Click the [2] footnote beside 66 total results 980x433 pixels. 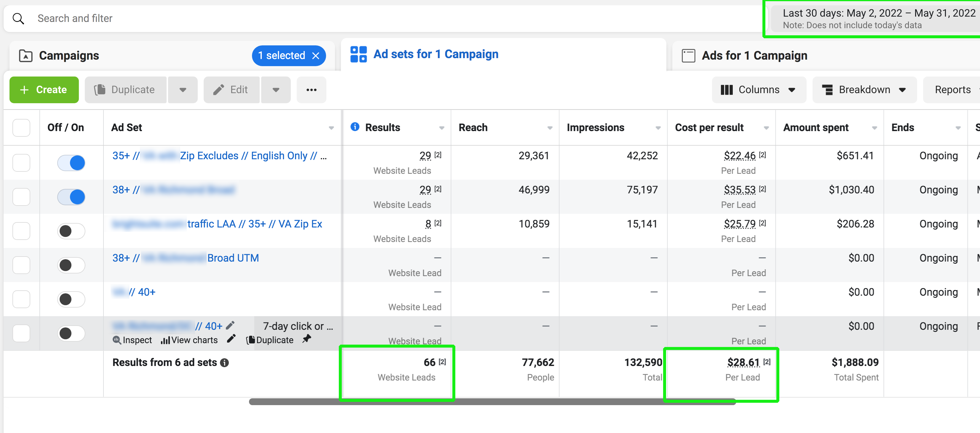coord(442,362)
